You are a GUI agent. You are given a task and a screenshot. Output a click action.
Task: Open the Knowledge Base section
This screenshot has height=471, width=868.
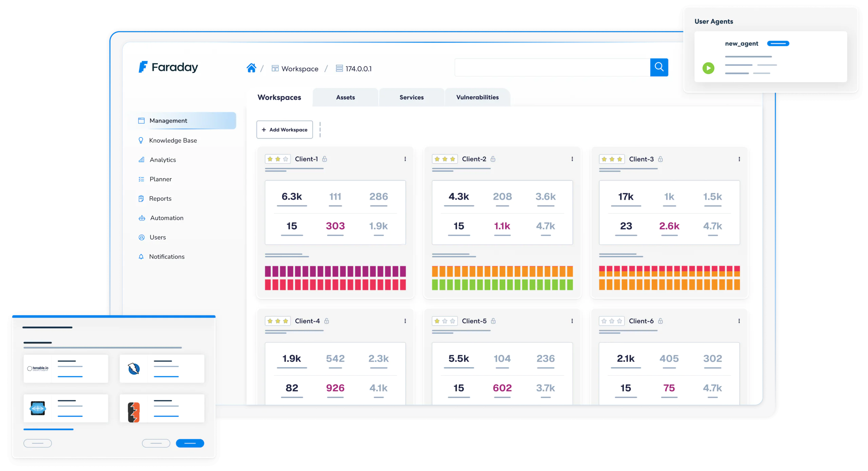tap(173, 140)
